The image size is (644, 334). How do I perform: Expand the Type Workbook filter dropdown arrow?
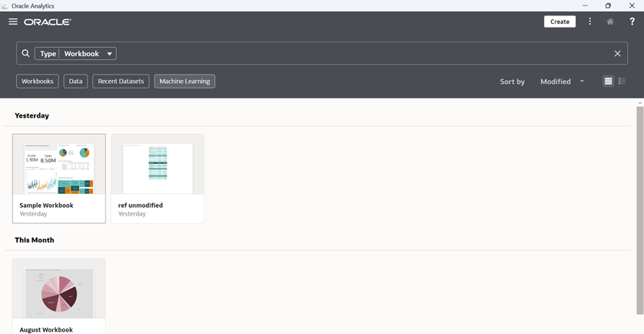point(109,54)
